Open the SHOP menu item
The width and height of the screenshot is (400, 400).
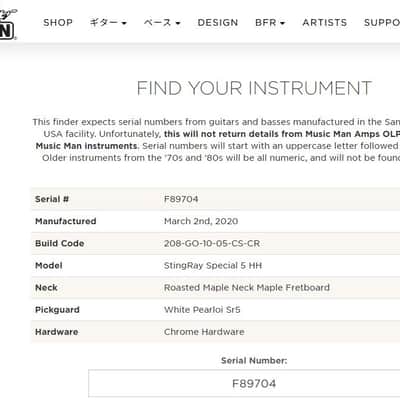tap(58, 23)
